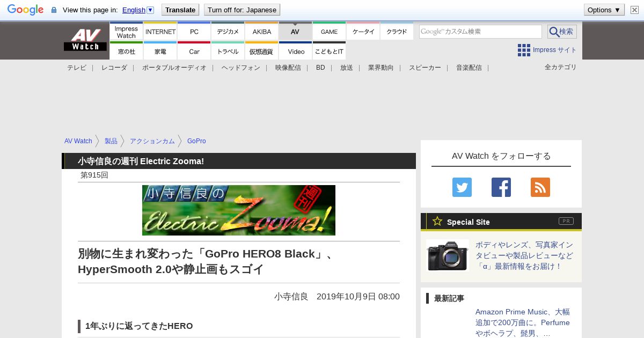Viewport: 644px width, 338px height.
Task: Turn off translation for Japanese
Action: tap(242, 10)
